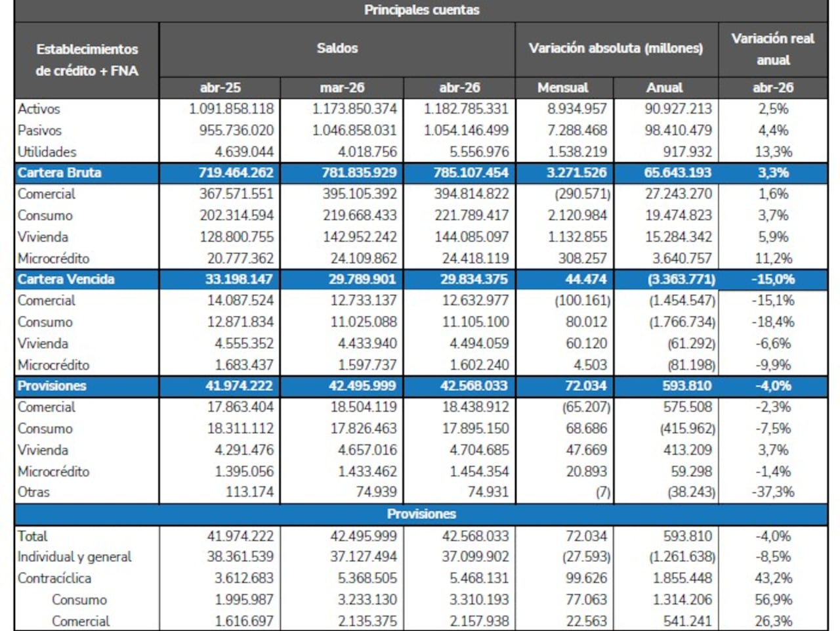Click the Activos abr-25 value 1.091.858.118
The height and width of the screenshot is (631, 840).
tap(232, 109)
